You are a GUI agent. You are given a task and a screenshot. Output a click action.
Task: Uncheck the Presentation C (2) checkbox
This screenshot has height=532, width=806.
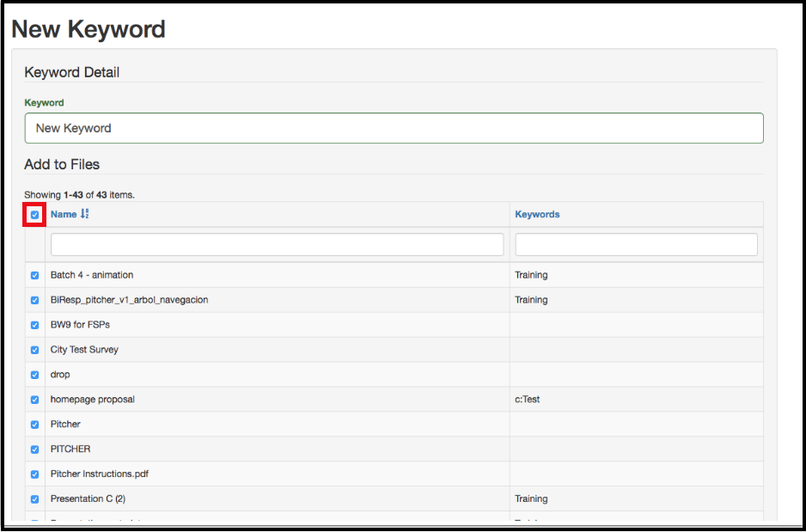35,499
